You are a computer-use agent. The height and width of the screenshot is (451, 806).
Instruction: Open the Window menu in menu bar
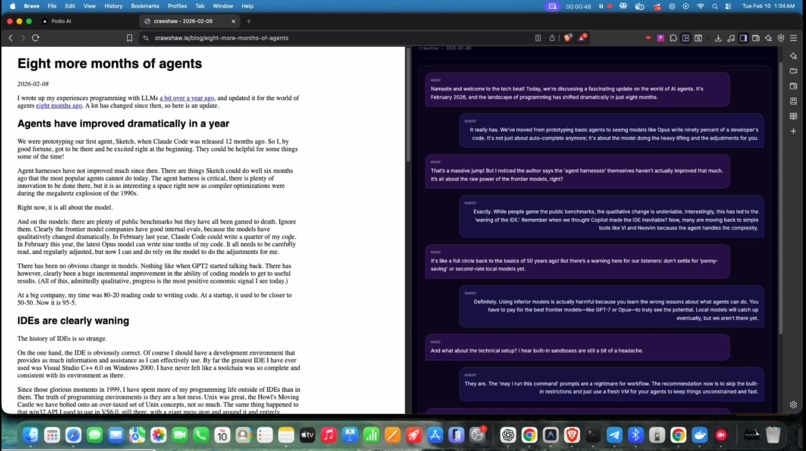223,6
